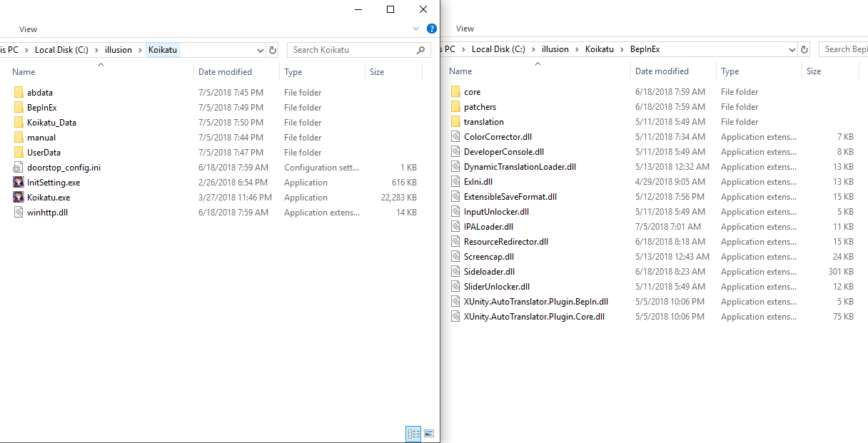The image size is (868, 443).
Task: Open the core folder icon in BepInEx window
Action: 455,92
